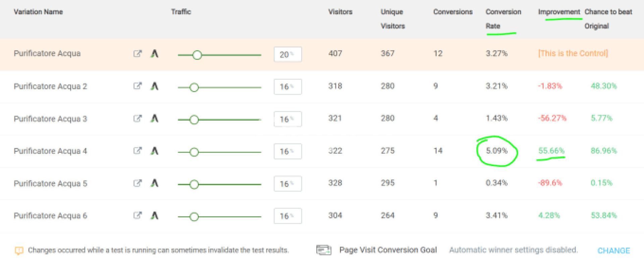Click the 20% traffic input field
This screenshot has width=644, height=260.
click(287, 54)
